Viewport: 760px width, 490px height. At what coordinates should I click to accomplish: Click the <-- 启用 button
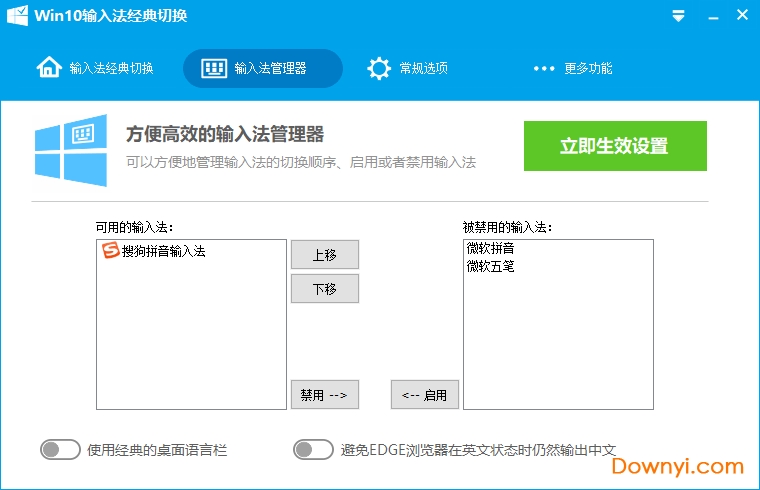pos(424,395)
